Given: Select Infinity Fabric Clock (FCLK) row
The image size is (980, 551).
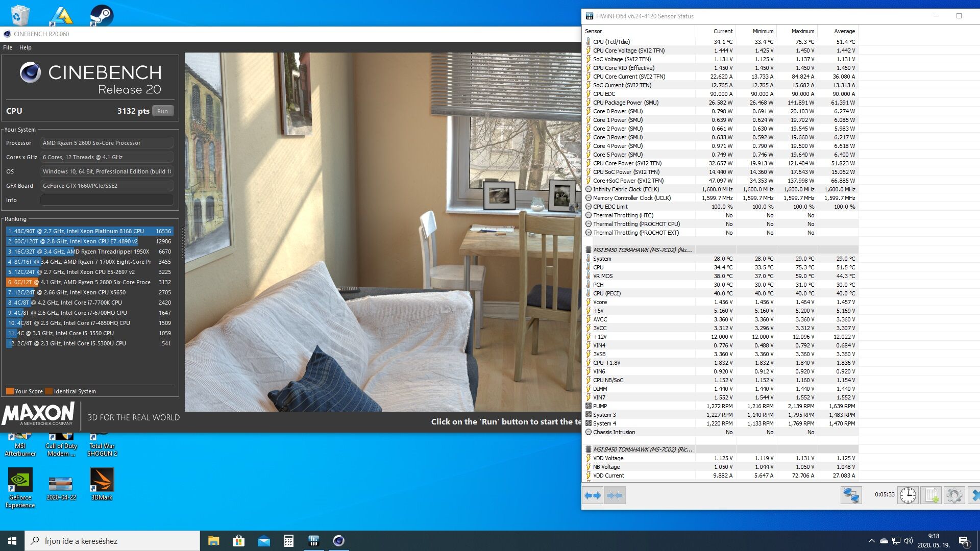Looking at the screenshot, I should coord(720,189).
